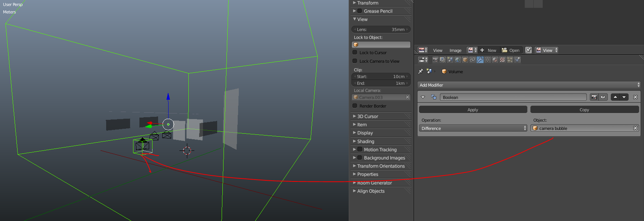Click the Boolean modifier name field
The height and width of the screenshot is (221, 644).
513,97
